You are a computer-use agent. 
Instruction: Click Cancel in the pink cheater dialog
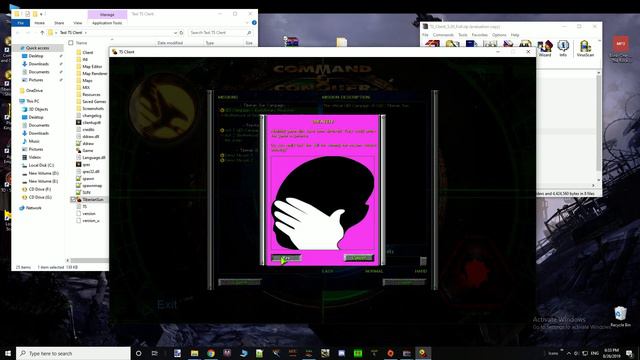pyautogui.click(x=359, y=258)
